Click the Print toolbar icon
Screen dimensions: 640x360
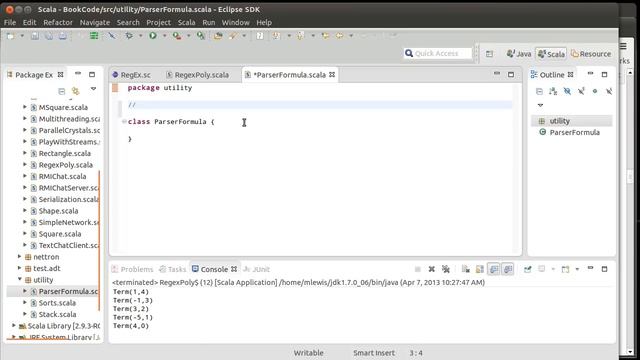62,36
